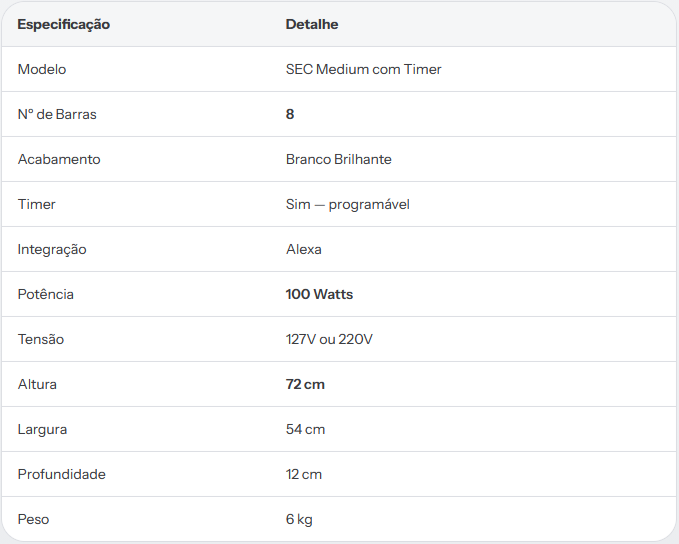The image size is (679, 544).
Task: Select the 72 cm height value
Action: click(305, 385)
